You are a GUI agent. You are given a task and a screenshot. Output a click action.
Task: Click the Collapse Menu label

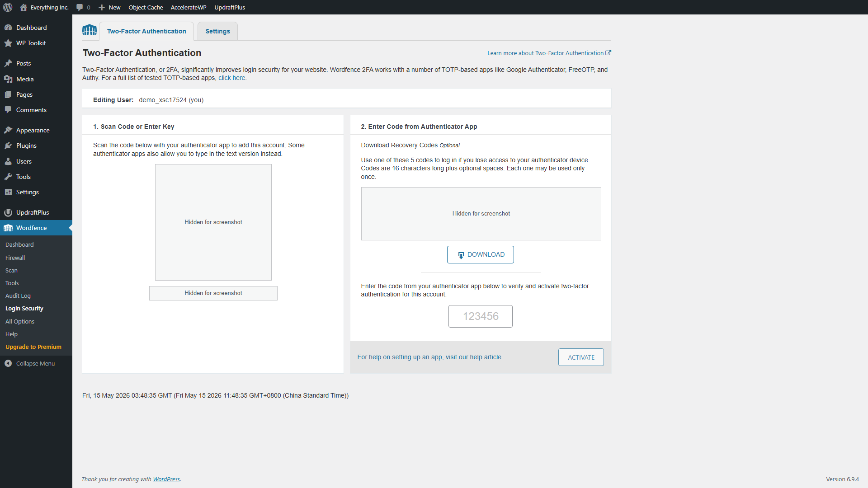[x=35, y=363]
